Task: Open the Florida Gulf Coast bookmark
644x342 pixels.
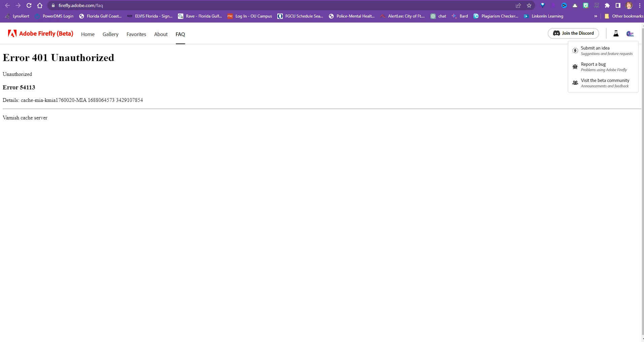Action: 100,16
